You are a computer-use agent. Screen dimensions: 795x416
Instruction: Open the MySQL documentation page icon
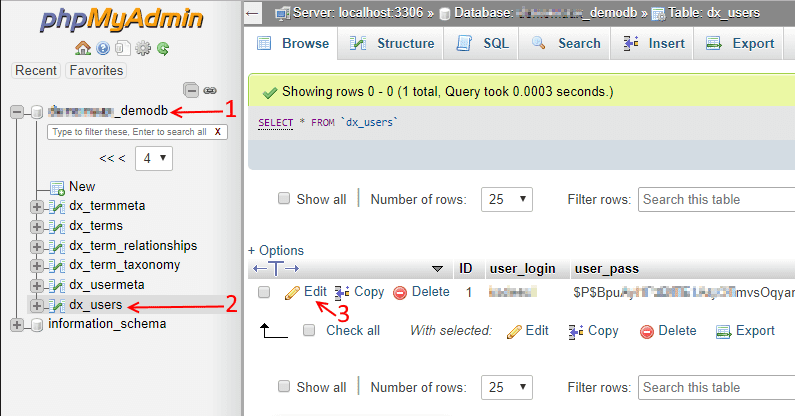122,48
